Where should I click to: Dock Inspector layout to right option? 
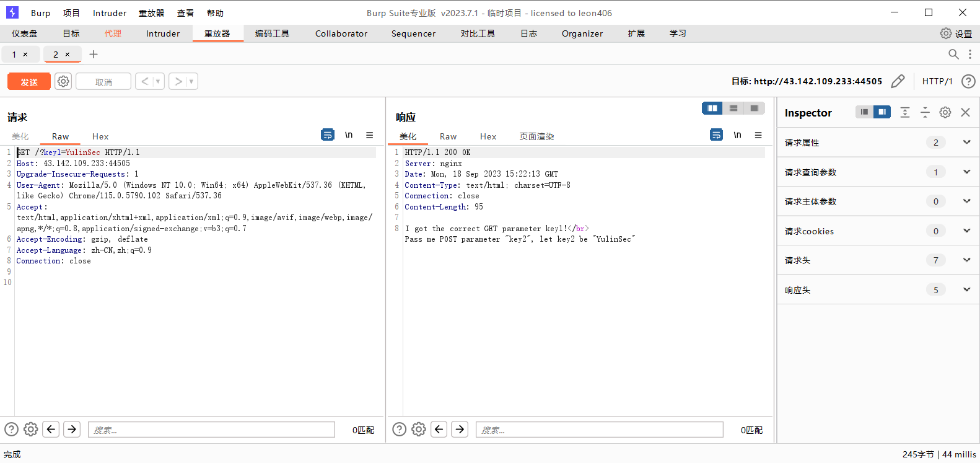coord(882,112)
